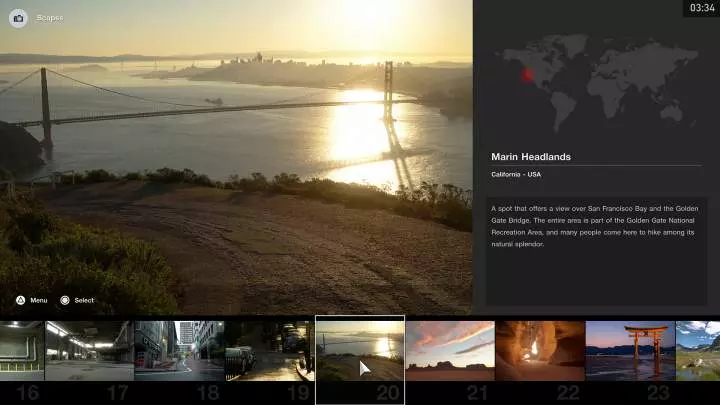Choose thumbnail 17 industrial interior
The height and width of the screenshot is (405, 720).
pyautogui.click(x=89, y=350)
